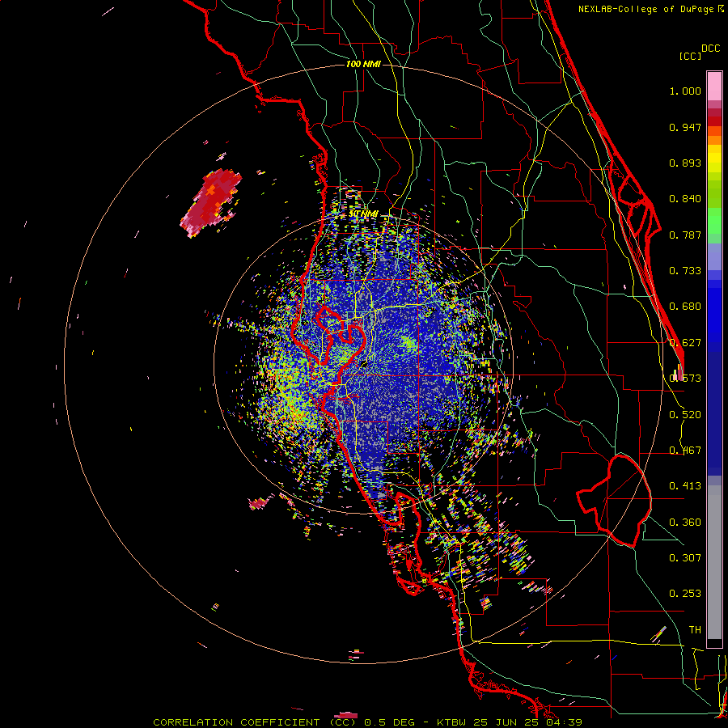Click the TH threshold label
728x728 pixels.
695,629
